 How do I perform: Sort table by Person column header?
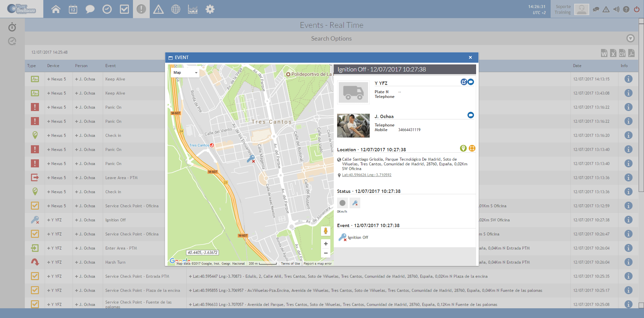point(81,66)
